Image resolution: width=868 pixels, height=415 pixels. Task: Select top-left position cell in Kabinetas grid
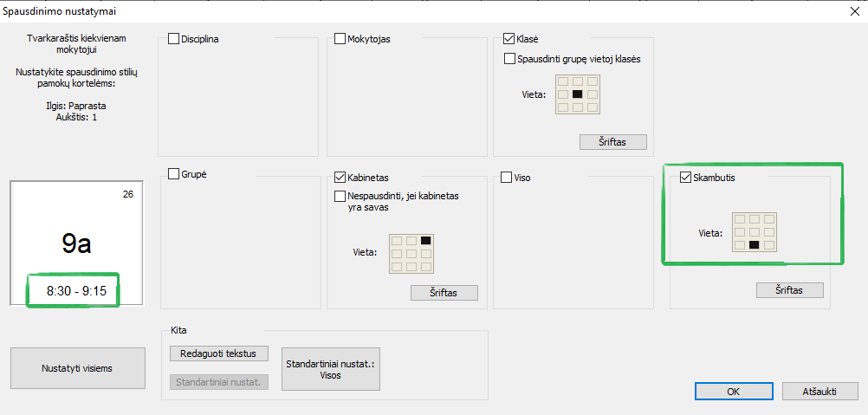397,240
